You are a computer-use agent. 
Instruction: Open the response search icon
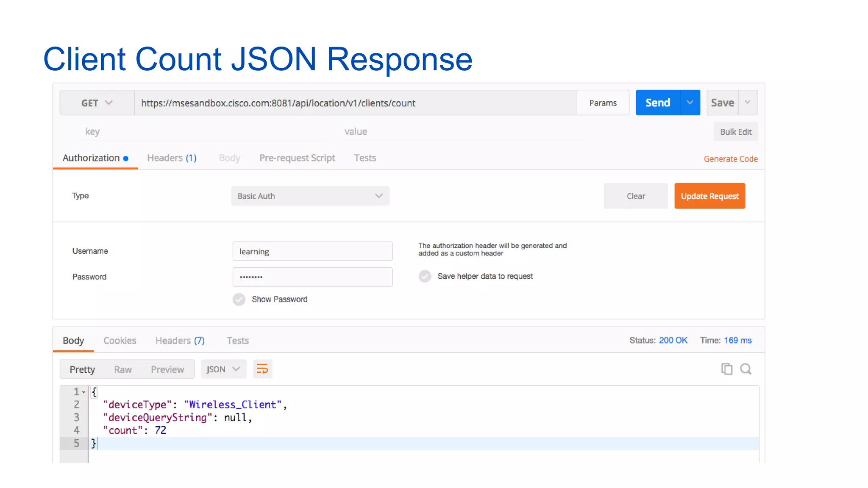pos(746,369)
